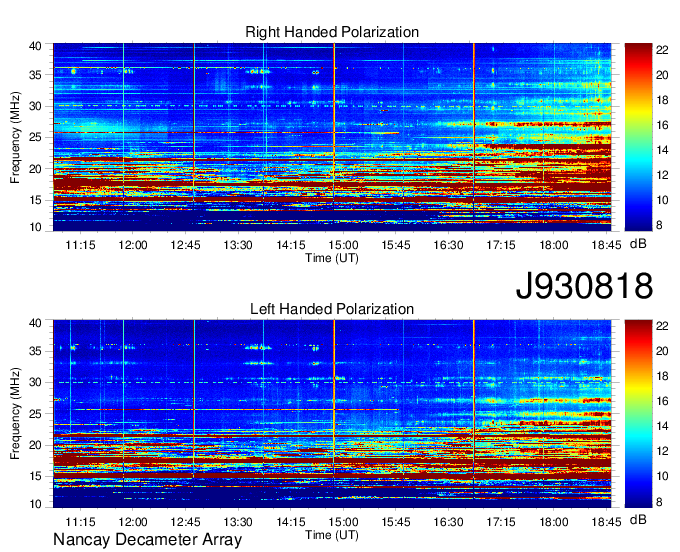This screenshot has width=680, height=552.
Task: Click 12:45 time tick under Right Handed plot
Action: point(185,245)
